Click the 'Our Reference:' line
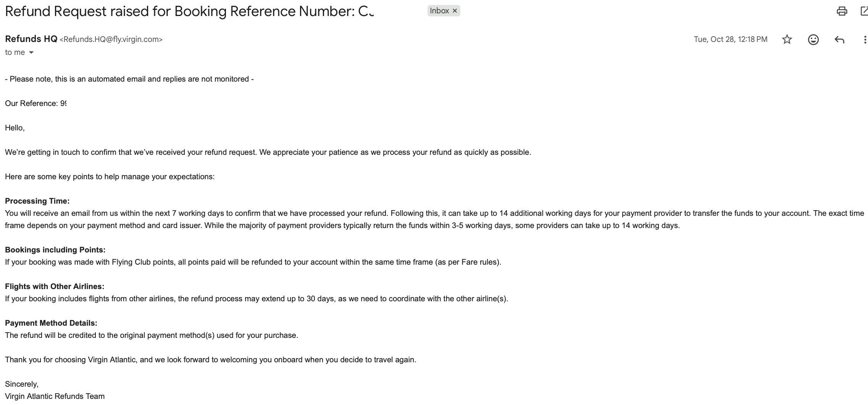The image size is (868, 405). tap(35, 103)
